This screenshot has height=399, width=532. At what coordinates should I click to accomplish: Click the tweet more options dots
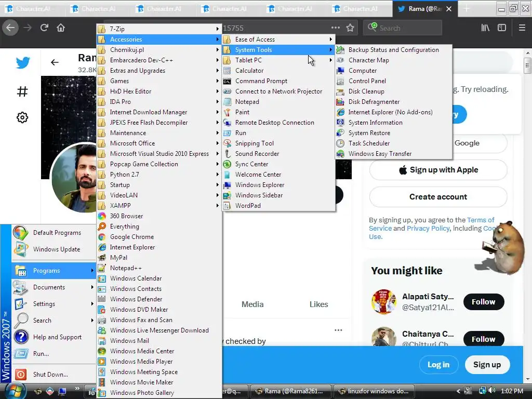[x=338, y=330]
